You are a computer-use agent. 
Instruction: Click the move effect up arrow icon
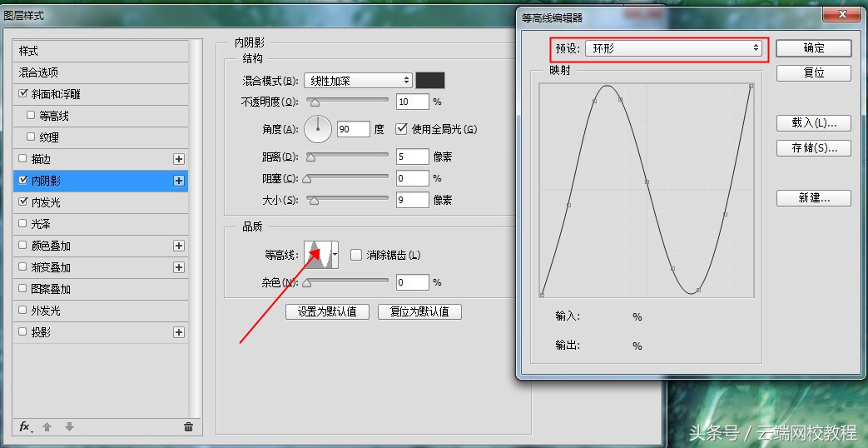[x=47, y=426]
